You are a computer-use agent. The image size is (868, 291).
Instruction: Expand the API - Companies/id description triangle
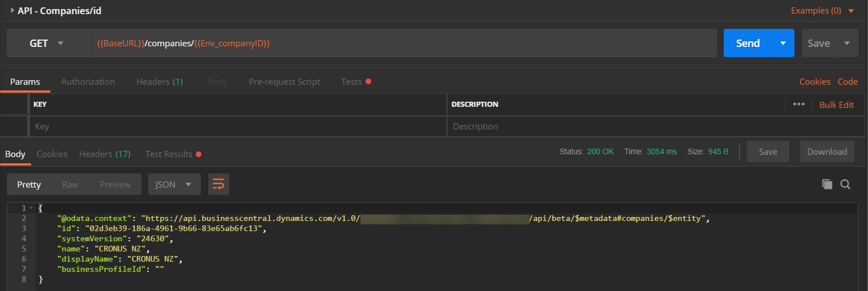click(x=12, y=10)
